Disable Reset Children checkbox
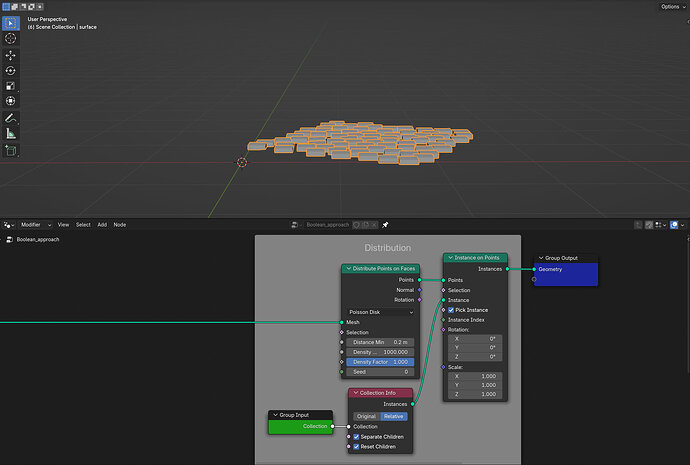 (x=356, y=447)
